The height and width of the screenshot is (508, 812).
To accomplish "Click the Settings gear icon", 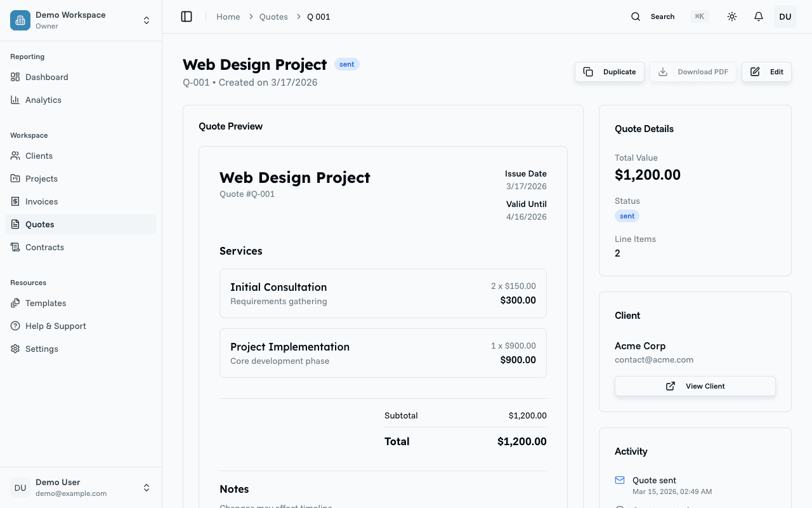I will click(15, 349).
